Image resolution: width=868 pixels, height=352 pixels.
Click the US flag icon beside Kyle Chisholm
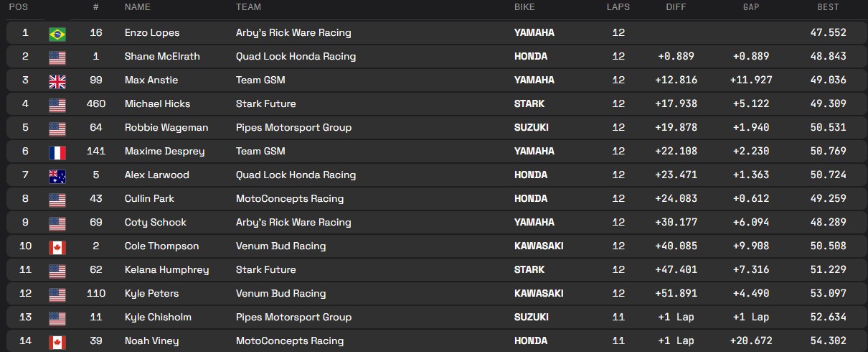click(57, 318)
